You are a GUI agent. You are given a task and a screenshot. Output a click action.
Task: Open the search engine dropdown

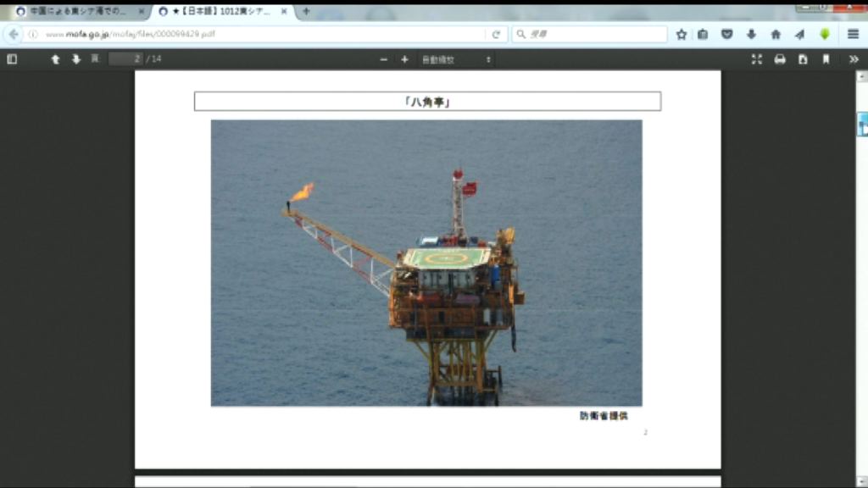(x=520, y=34)
